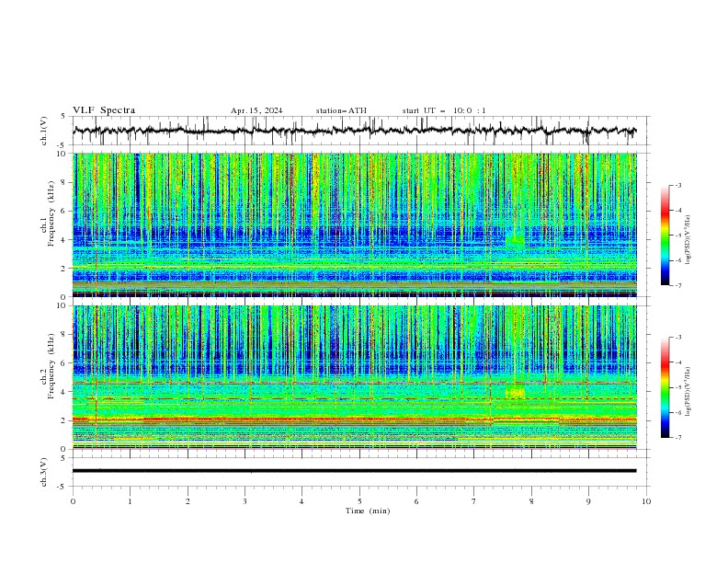Click the upper color scale bar for ch.1
This screenshot has width=728, height=563.
(x=665, y=236)
